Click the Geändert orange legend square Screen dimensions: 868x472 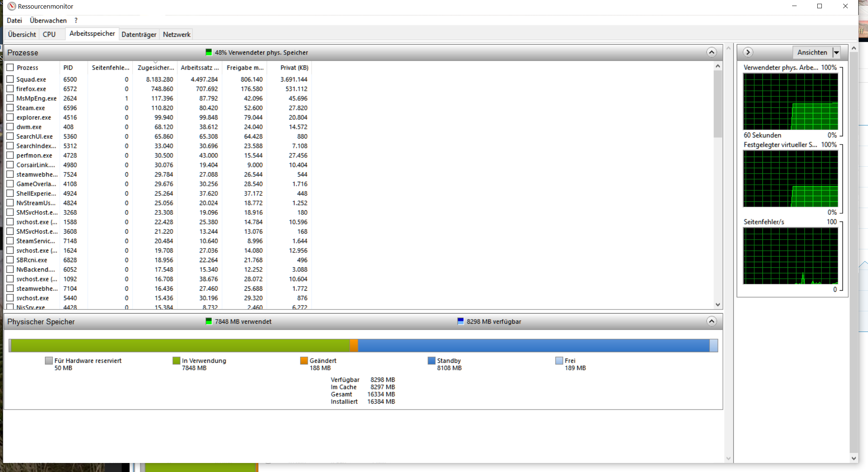tap(304, 360)
